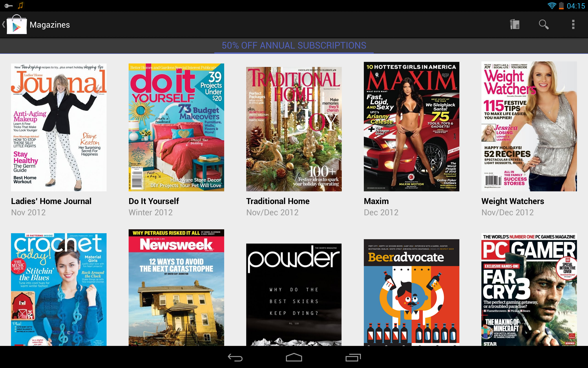Tap the Wi-Fi status icon
Image resolution: width=588 pixels, height=368 pixels.
(x=552, y=6)
